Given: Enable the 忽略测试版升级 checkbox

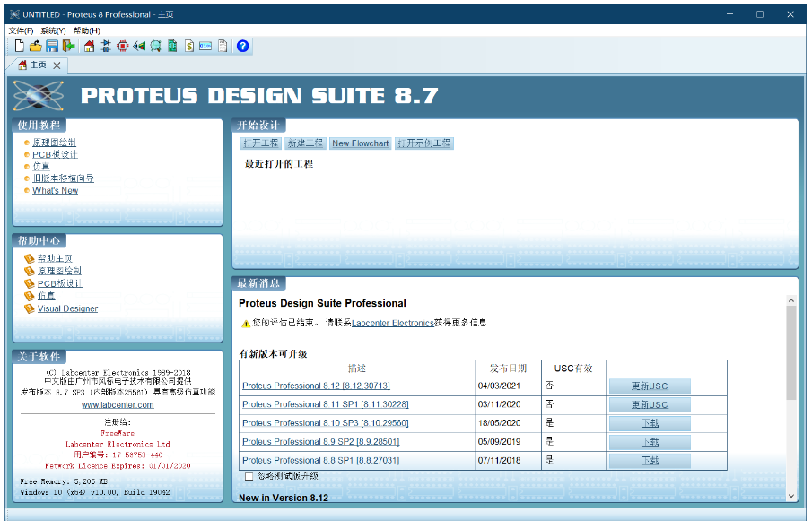Looking at the screenshot, I should (248, 477).
